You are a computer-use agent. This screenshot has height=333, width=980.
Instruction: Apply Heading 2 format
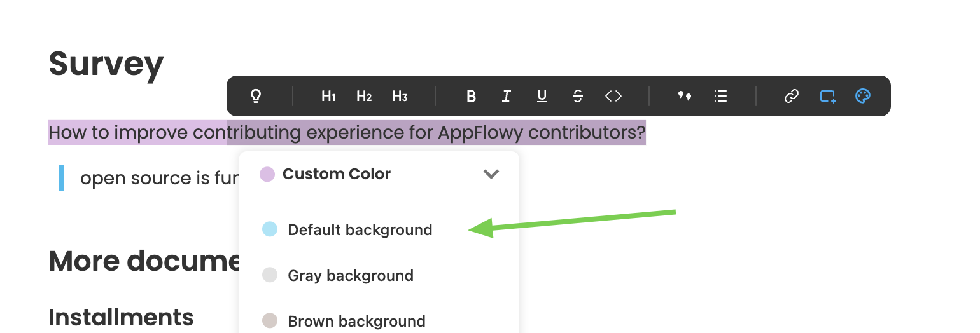(364, 96)
